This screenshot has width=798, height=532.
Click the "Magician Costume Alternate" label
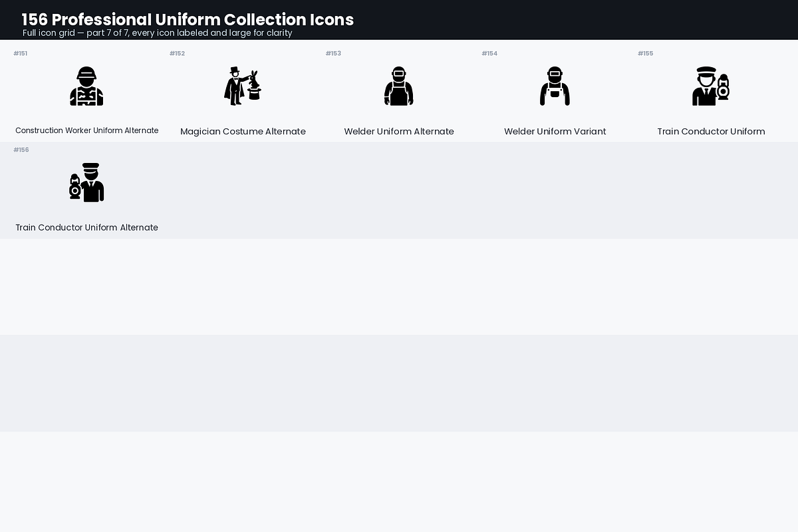tap(243, 132)
